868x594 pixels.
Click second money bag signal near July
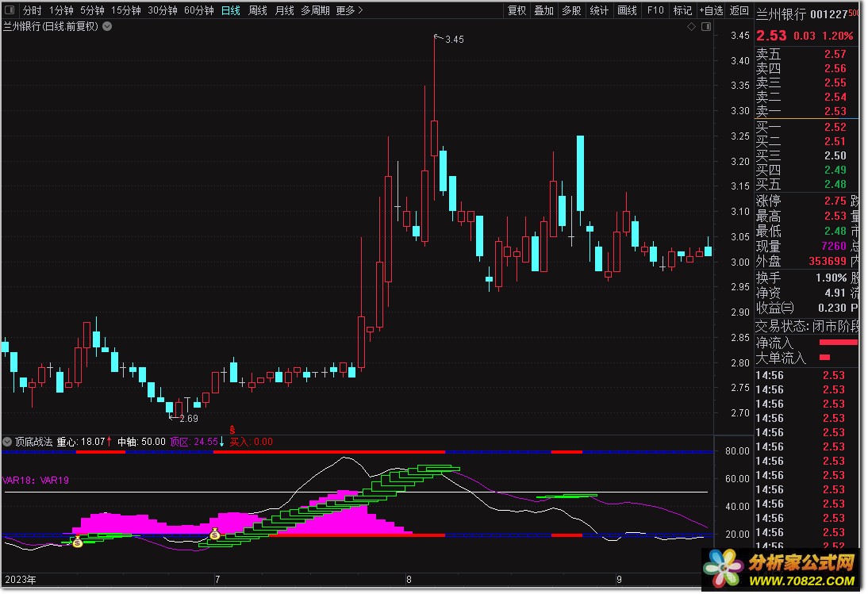215,534
